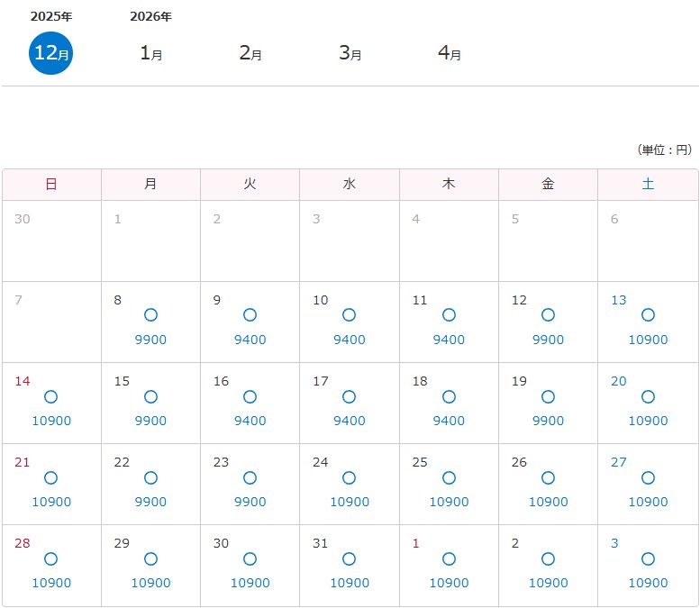The image size is (700, 608).
Task: Choose the circle icon on December 17
Action: [x=349, y=396]
